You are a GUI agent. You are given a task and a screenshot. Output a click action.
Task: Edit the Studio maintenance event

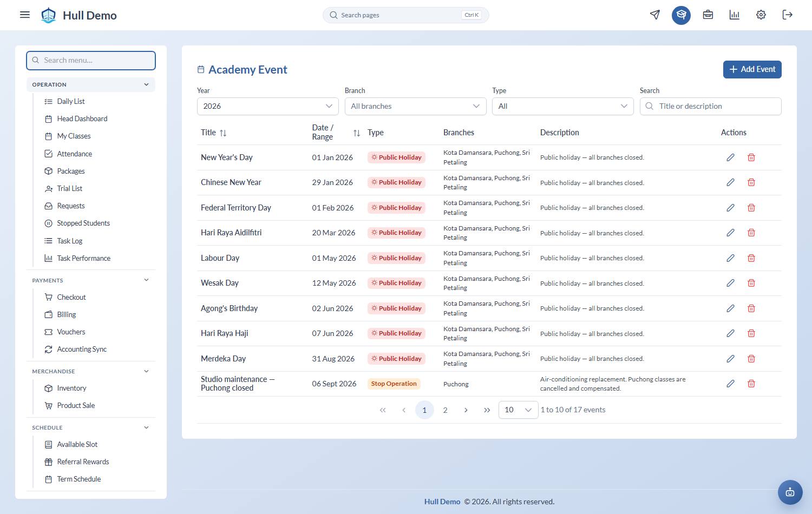730,384
